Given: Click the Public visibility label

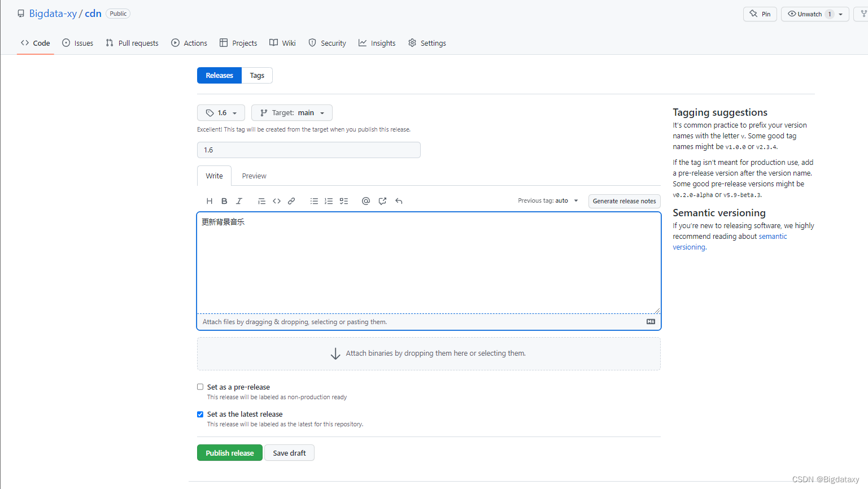Looking at the screenshot, I should [118, 14].
